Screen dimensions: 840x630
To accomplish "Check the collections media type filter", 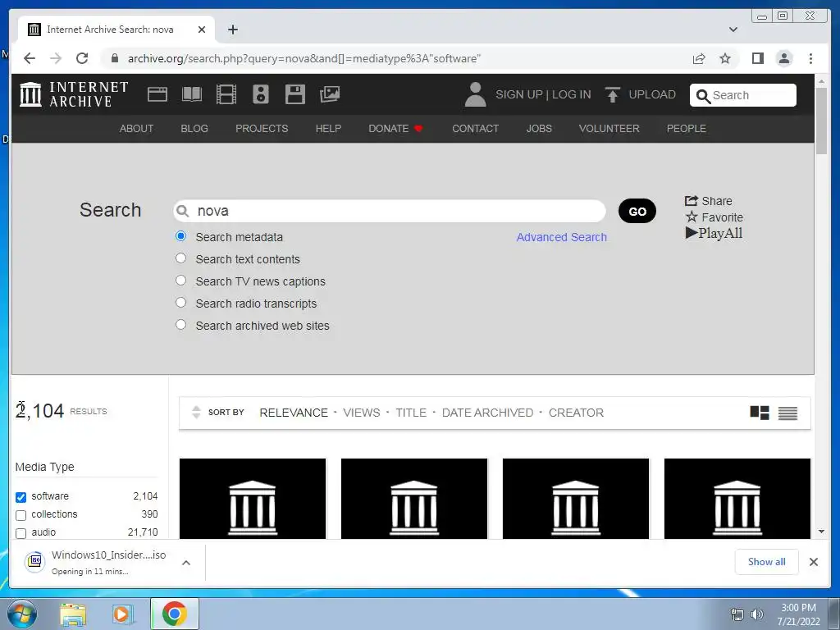I will (x=21, y=515).
